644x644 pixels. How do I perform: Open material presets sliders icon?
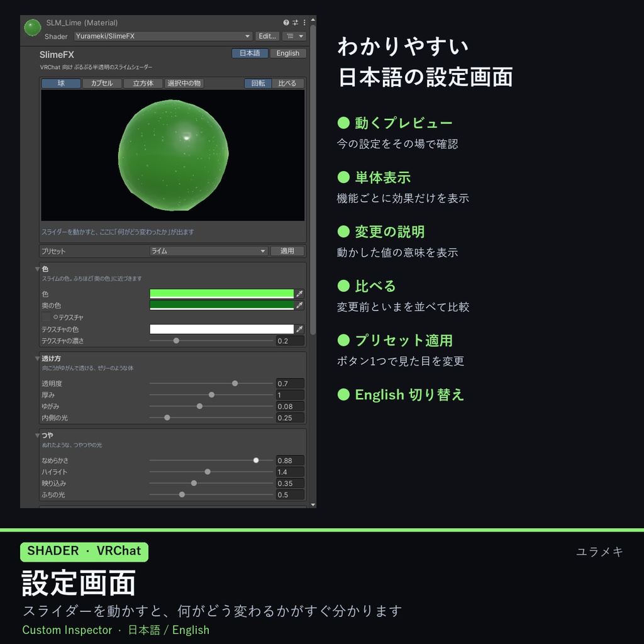click(295, 23)
